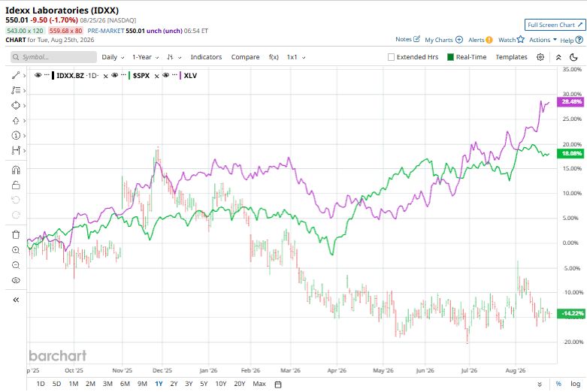Enable the Extended Hrs checkbox
This screenshot has width=587, height=392.
click(x=392, y=57)
